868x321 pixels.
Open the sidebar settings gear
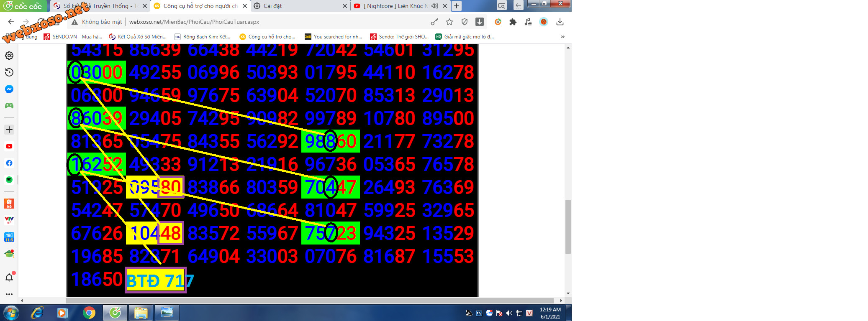[x=9, y=56]
